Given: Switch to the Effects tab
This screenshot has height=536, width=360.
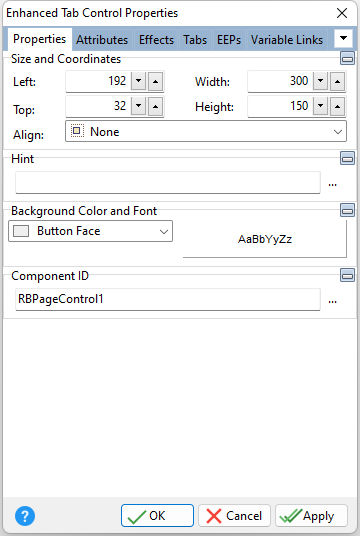Looking at the screenshot, I should coord(156,40).
